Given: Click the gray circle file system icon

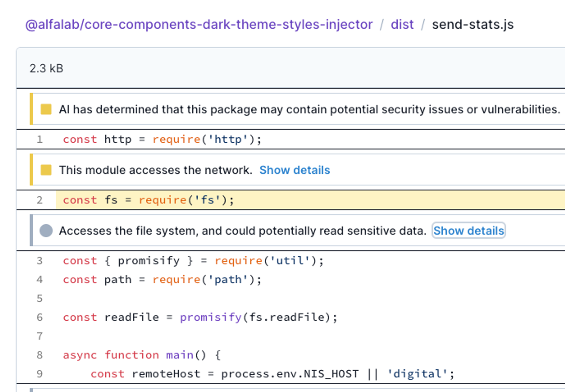Looking at the screenshot, I should coord(46,231).
